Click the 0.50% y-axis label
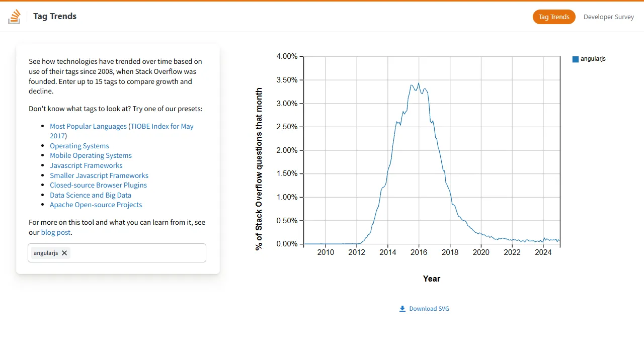Screen dimensions: 644x362 [287, 221]
